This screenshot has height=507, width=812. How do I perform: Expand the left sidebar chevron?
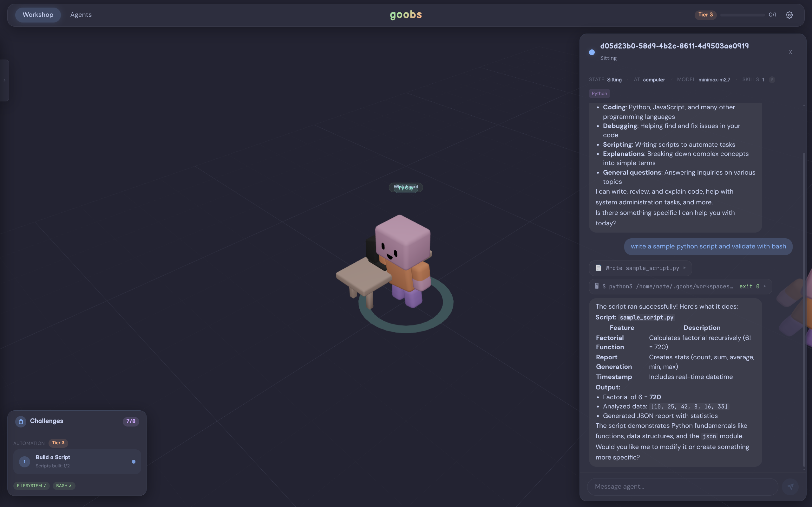coord(4,80)
